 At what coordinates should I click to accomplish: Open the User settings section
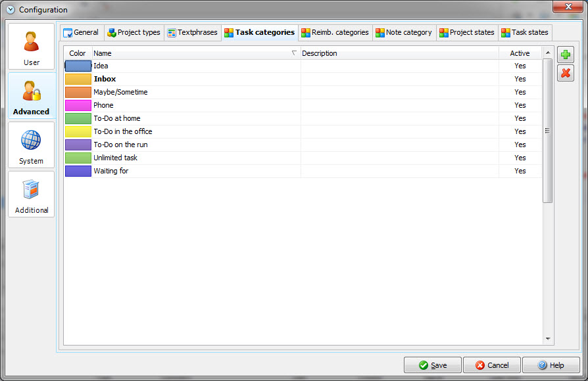[31, 47]
